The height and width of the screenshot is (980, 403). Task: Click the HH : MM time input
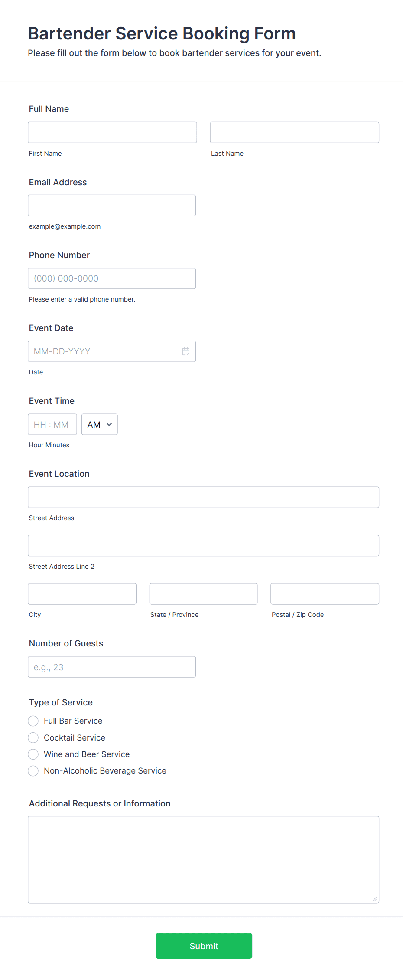[52, 424]
